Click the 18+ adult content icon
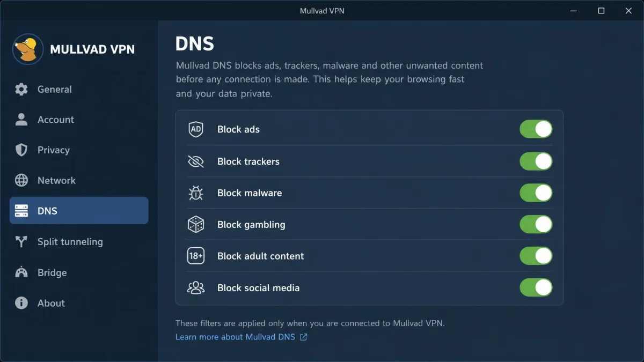 click(x=196, y=256)
